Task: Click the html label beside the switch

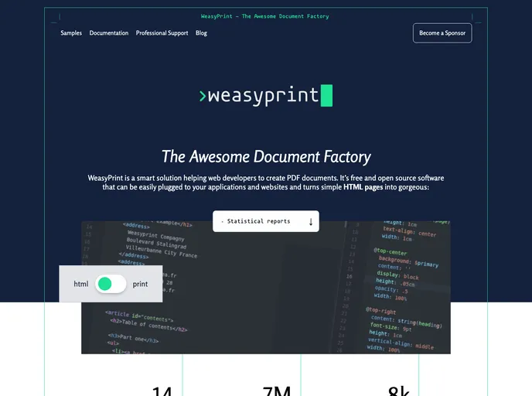Action: coord(81,284)
